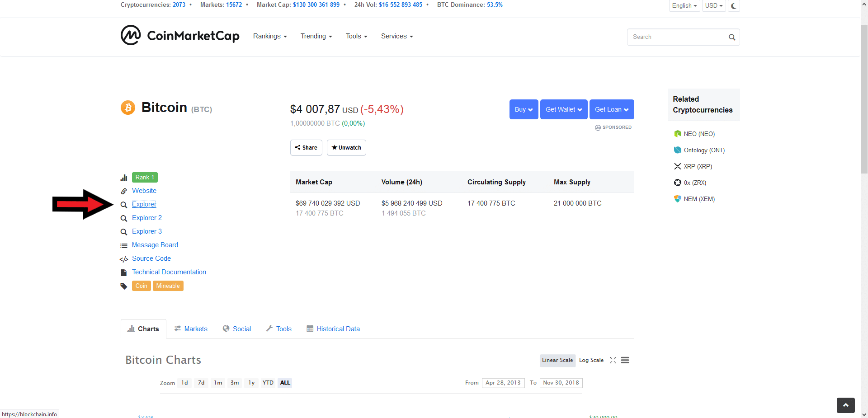Click the chart fullscreen expand icon
This screenshot has width=868, height=418.
613,360
